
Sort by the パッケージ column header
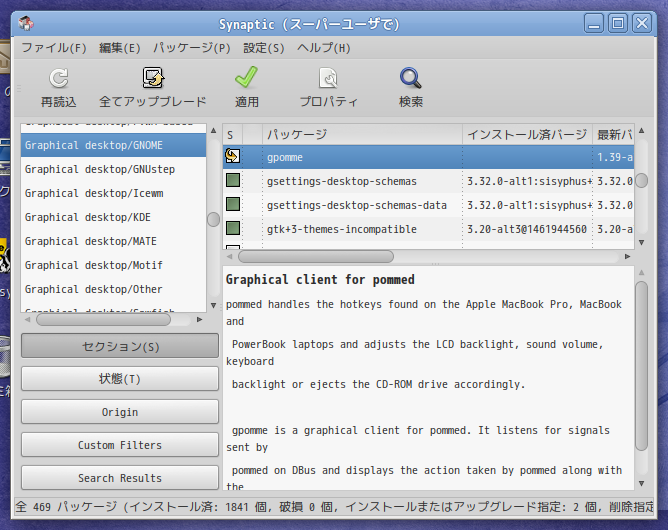pos(363,135)
